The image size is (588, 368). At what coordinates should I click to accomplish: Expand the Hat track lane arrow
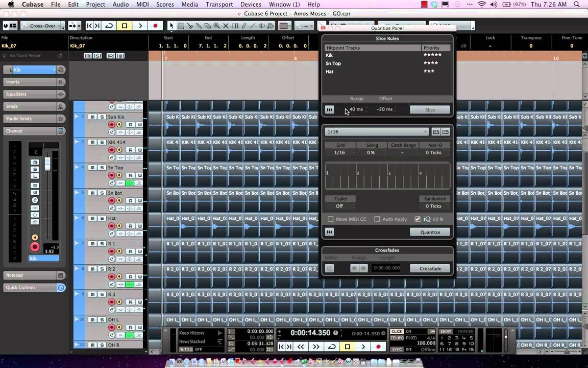point(77,218)
